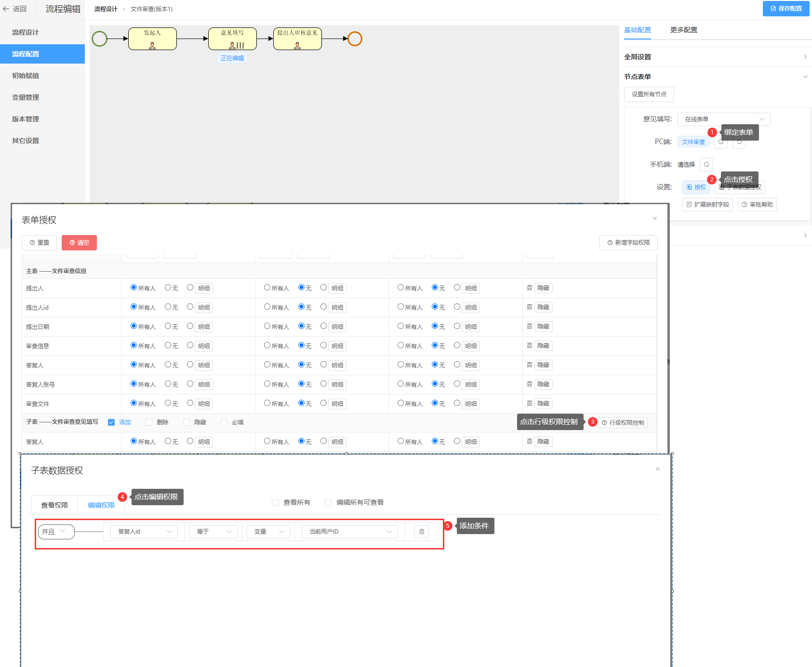Open the 等于 operator dropdown
Image resolution: width=812 pixels, height=667 pixels.
tap(213, 532)
